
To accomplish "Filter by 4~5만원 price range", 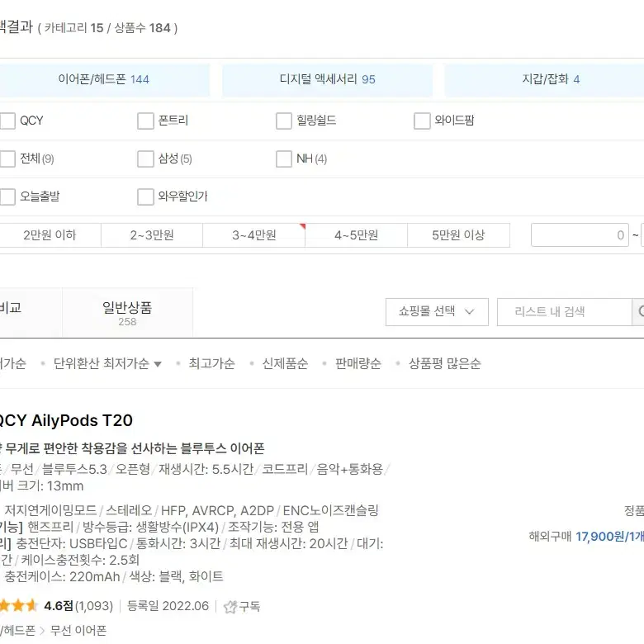I will (356, 235).
